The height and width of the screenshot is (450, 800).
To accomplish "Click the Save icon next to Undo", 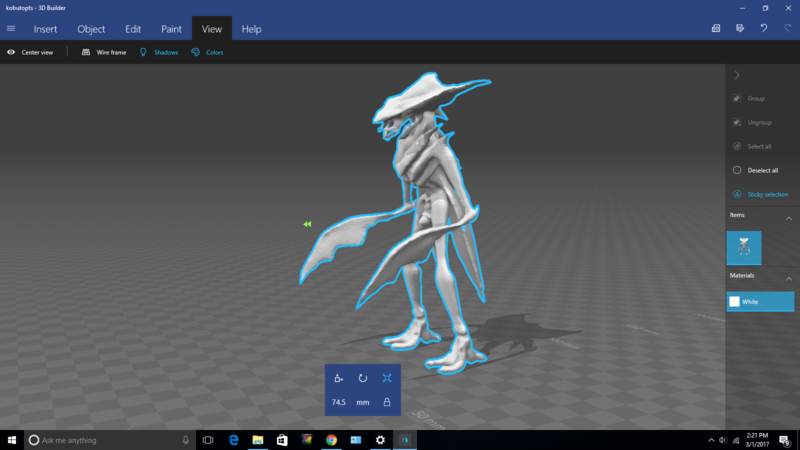I will [x=740, y=28].
